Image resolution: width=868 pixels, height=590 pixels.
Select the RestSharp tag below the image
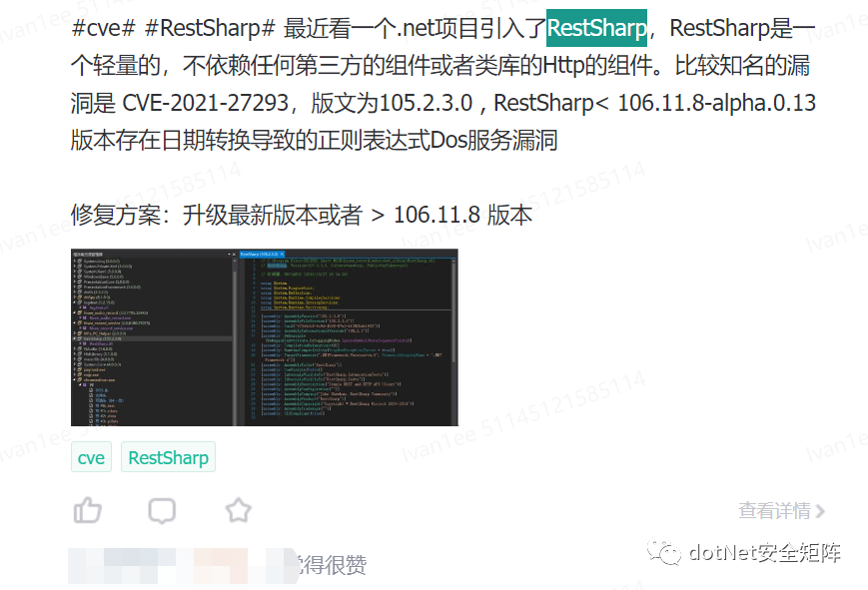click(x=168, y=457)
